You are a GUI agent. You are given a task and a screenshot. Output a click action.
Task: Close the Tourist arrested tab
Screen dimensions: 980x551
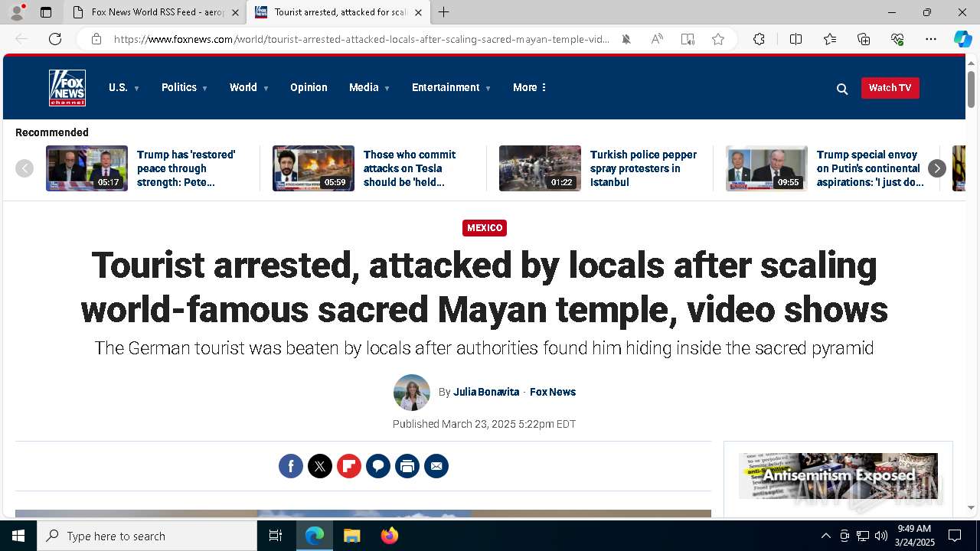[x=418, y=12]
